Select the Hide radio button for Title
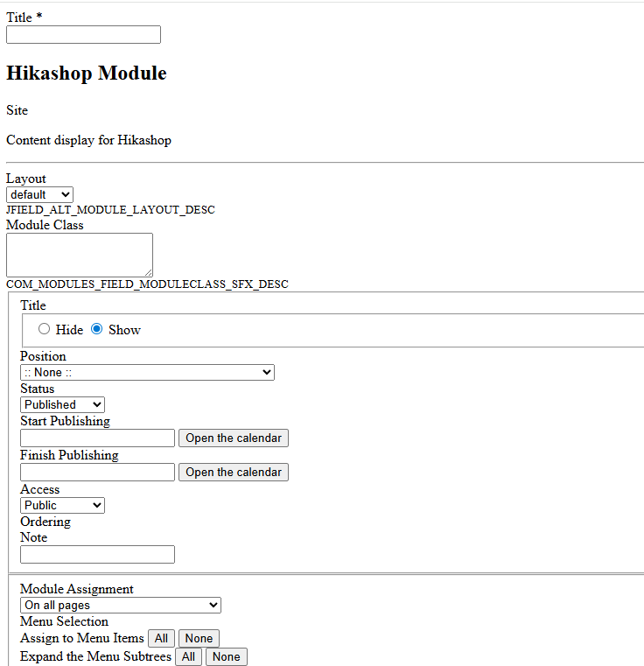This screenshot has height=666, width=644. (x=44, y=329)
